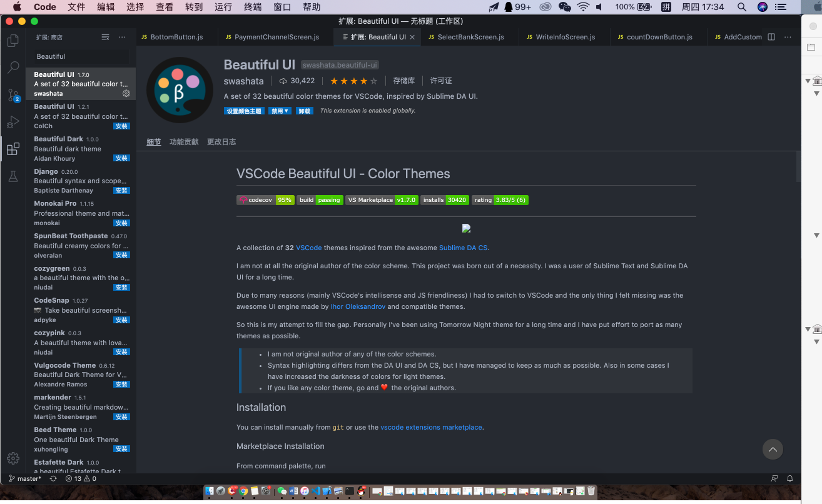Image resolution: width=822 pixels, height=504 pixels.
Task: Open the Creative Cloud menu bar icon
Action: (545, 7)
